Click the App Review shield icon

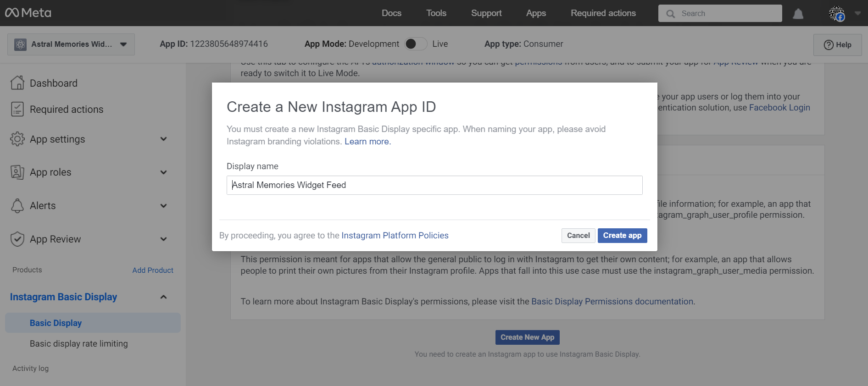17,239
